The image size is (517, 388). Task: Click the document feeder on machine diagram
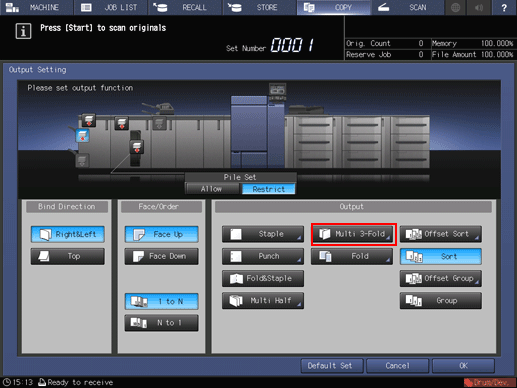tap(306, 110)
